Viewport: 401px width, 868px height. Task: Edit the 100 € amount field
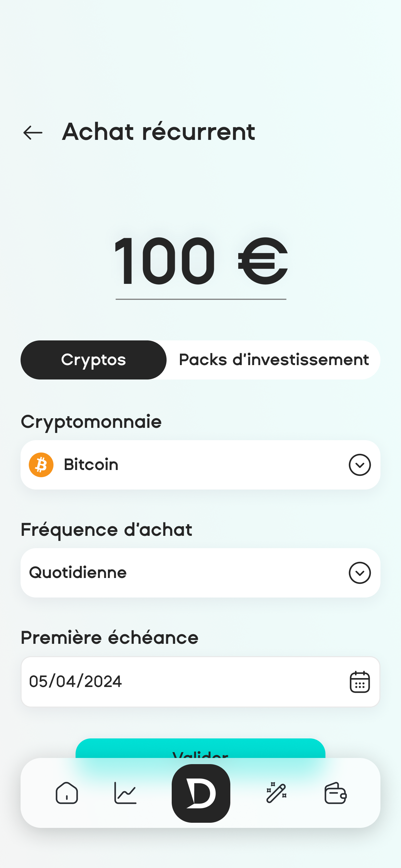pos(201,261)
